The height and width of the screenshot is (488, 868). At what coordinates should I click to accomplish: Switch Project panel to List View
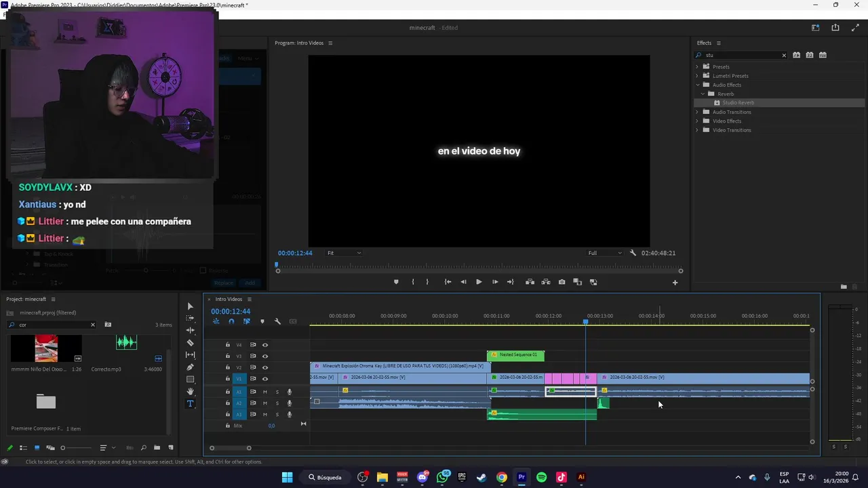coord(23,448)
